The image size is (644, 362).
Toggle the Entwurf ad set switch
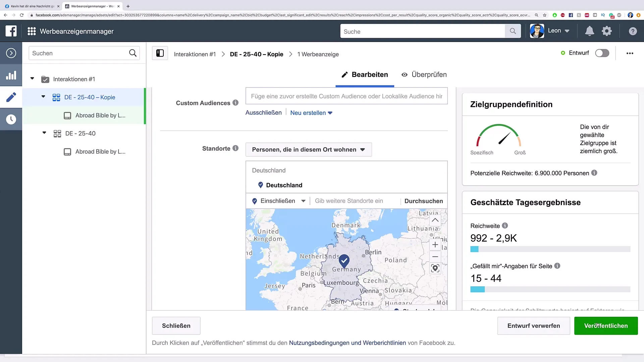pos(602,53)
